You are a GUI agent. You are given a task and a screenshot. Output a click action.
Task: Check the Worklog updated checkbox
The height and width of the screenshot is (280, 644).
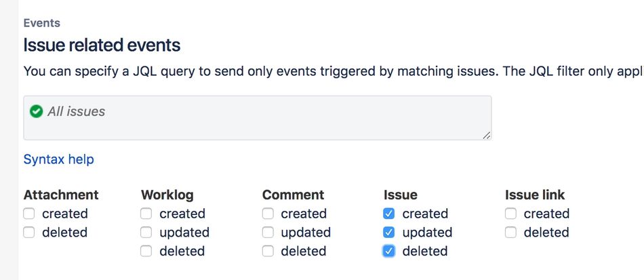(146, 233)
